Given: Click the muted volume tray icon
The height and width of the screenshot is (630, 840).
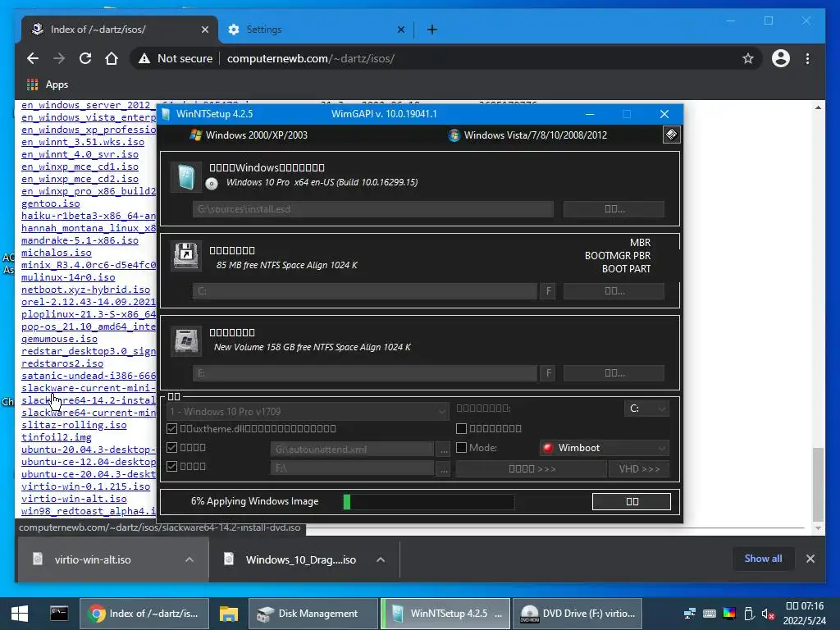Looking at the screenshot, I should pyautogui.click(x=768, y=614).
